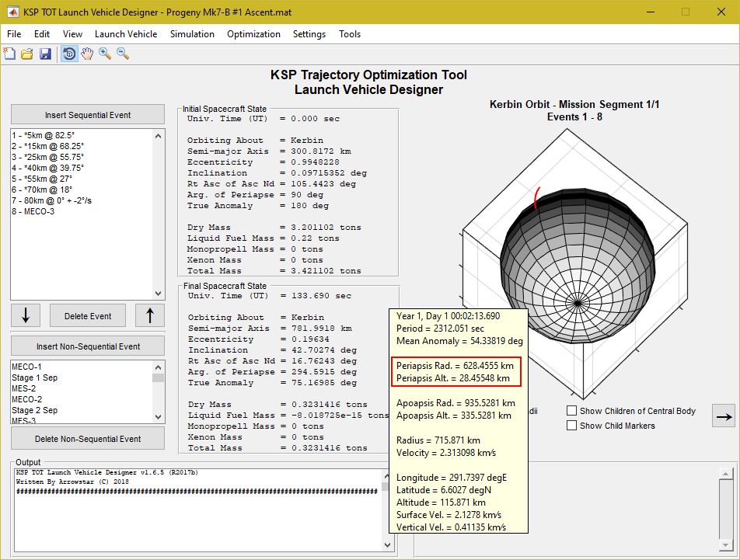Image resolution: width=740 pixels, height=560 pixels.
Task: Click the Save floppy disk icon
Action: [x=45, y=54]
